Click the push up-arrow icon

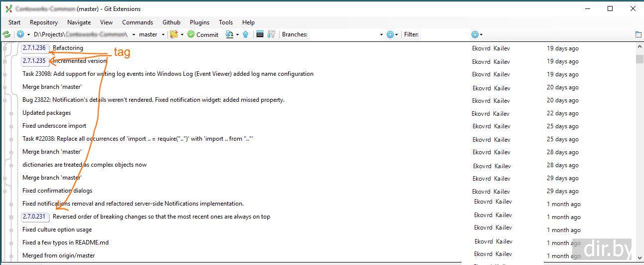245,34
